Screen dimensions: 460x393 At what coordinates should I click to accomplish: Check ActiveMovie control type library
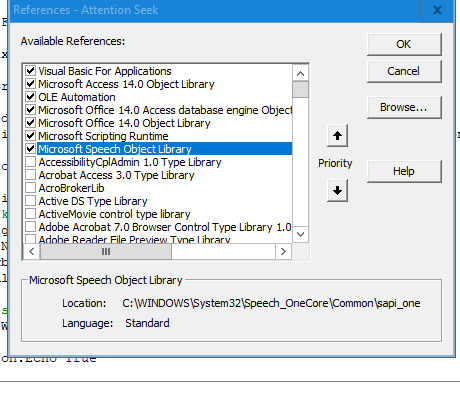click(30, 214)
